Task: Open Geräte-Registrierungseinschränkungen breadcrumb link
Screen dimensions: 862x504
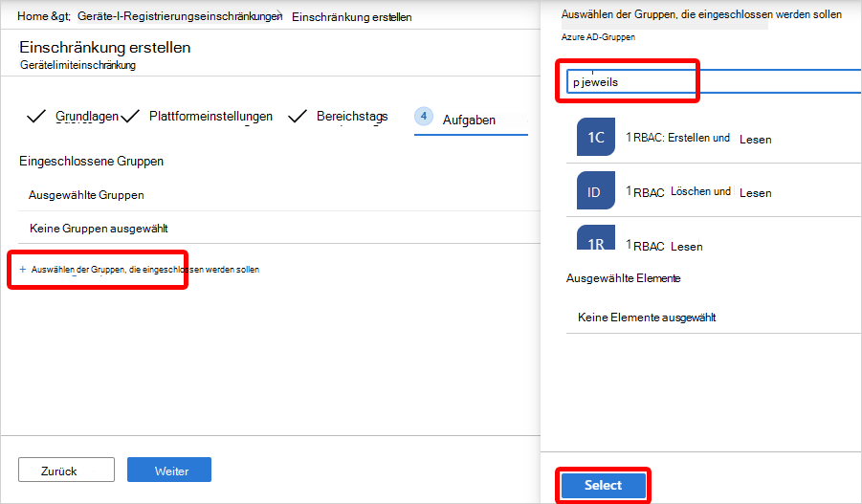Action: tap(180, 16)
